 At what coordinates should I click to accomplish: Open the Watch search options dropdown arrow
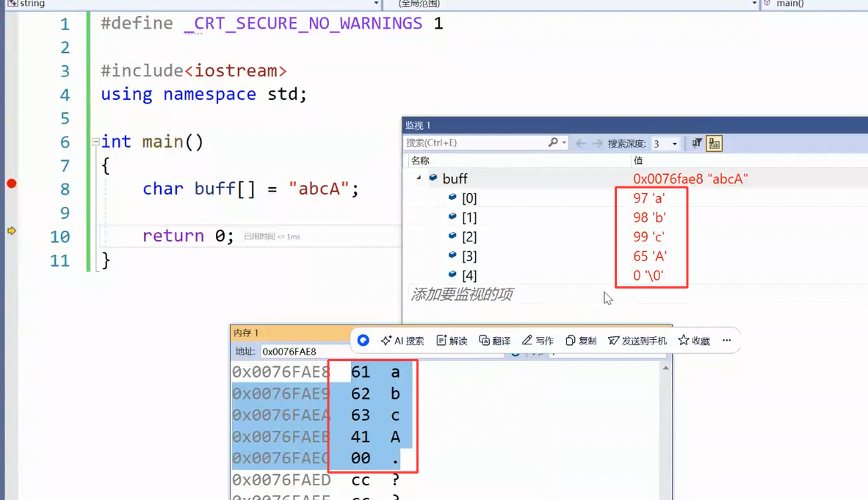tap(564, 143)
